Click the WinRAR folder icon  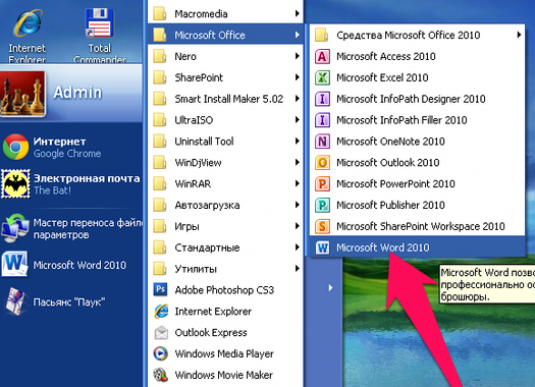coord(160,184)
